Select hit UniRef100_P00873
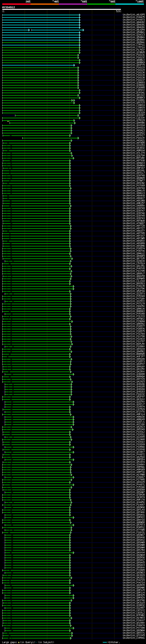 tap(133, 20)
